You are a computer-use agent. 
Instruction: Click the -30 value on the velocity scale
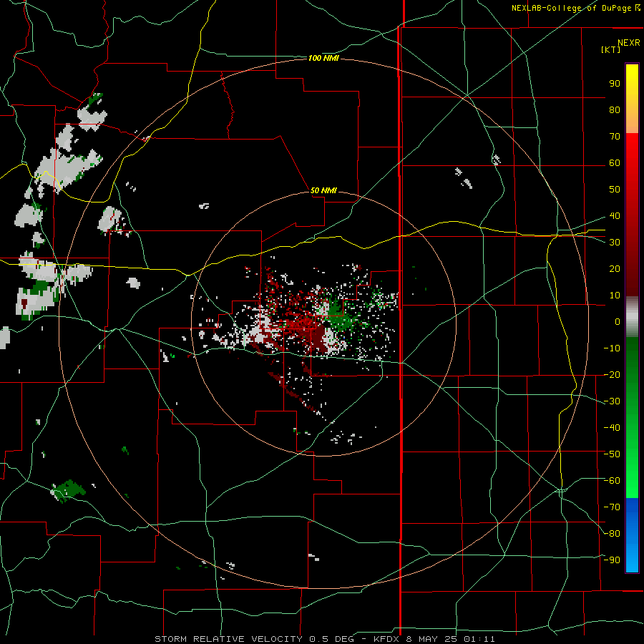click(612, 401)
